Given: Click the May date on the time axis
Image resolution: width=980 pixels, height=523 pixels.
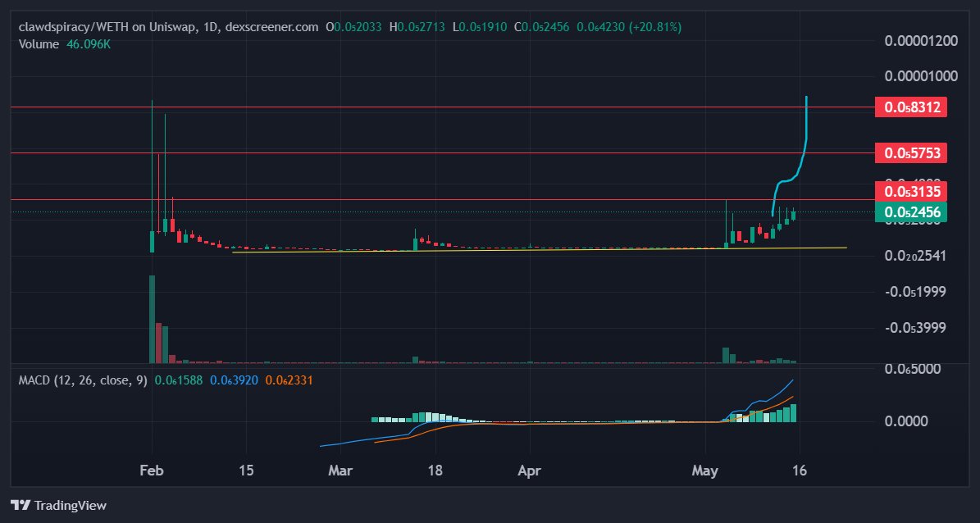Looking at the screenshot, I should click(706, 469).
